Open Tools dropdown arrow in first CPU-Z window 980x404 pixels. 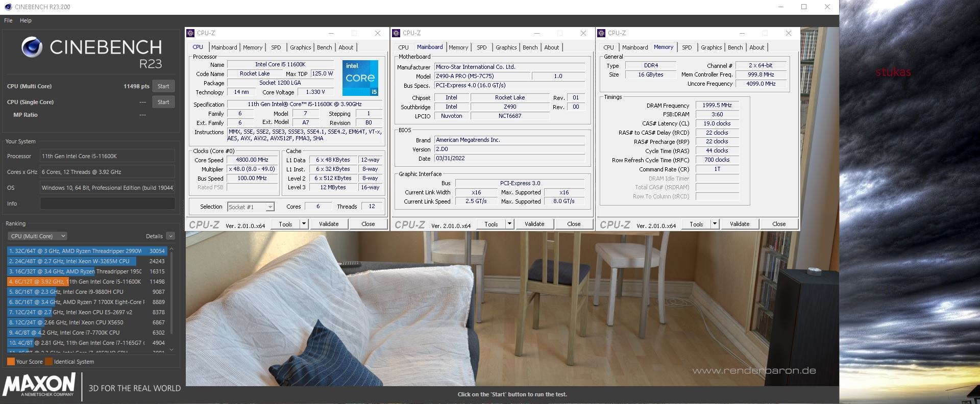point(304,224)
